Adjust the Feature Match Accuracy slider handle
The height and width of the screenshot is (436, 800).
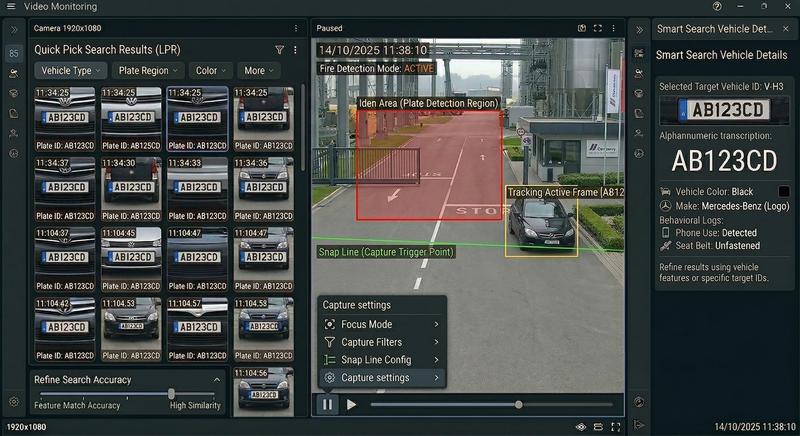[171, 394]
